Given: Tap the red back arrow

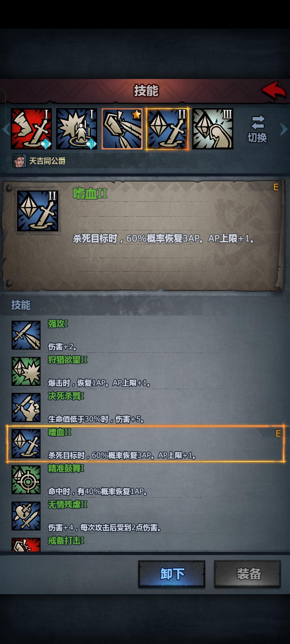Looking at the screenshot, I should [x=274, y=90].
